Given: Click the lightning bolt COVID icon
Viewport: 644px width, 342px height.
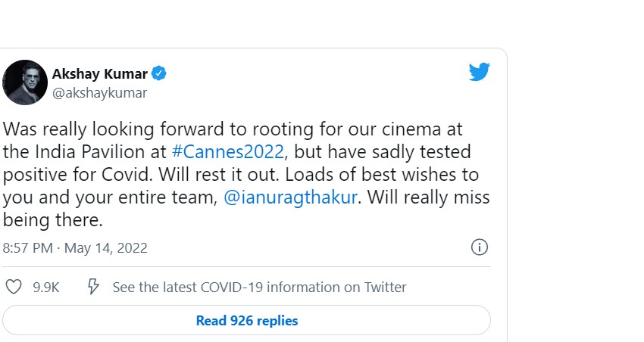Looking at the screenshot, I should pos(94,288).
